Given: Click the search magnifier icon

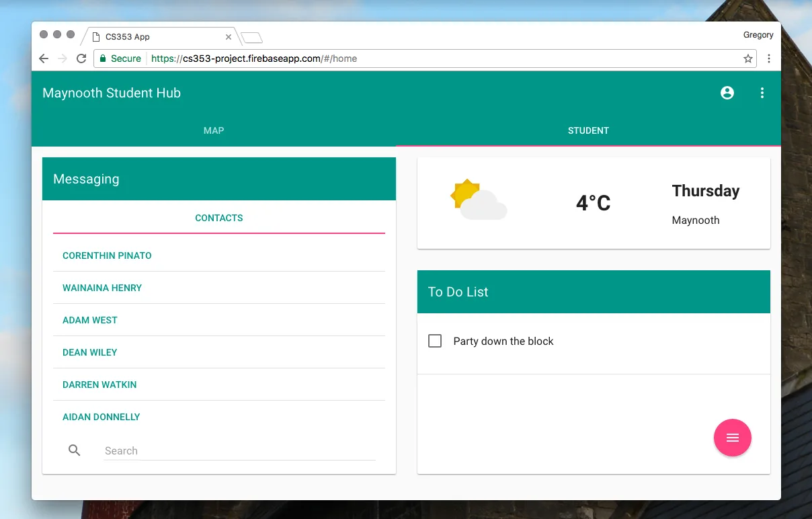Looking at the screenshot, I should 75,450.
